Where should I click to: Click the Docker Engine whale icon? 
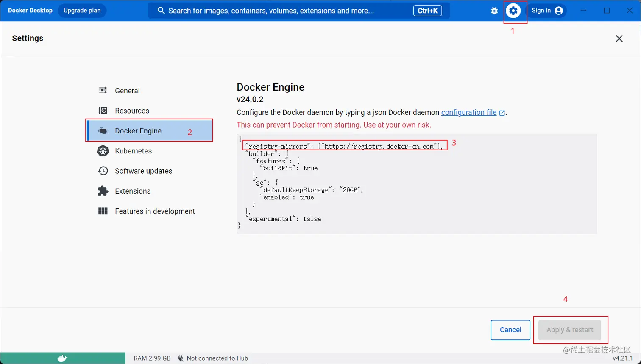coord(103,131)
